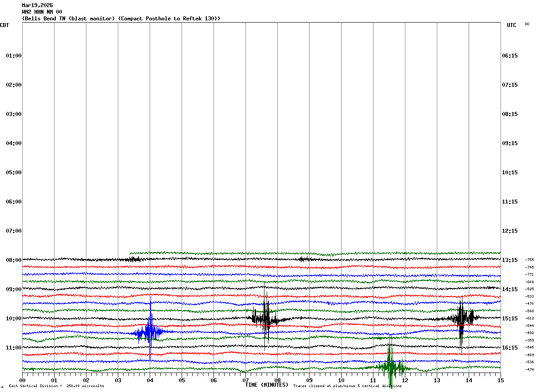Select the 01:00 CDT time label
Image resolution: width=536 pixels, height=392 pixels.
pos(14,56)
